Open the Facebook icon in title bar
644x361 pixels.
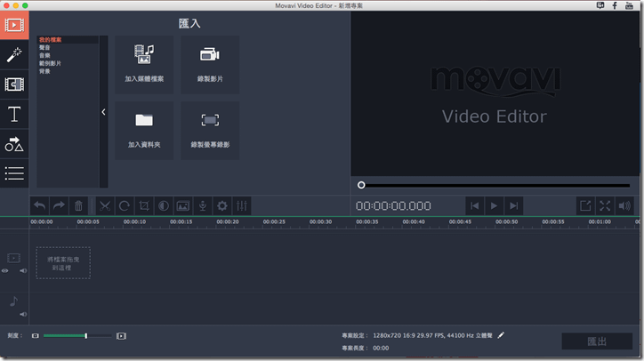tap(615, 5)
